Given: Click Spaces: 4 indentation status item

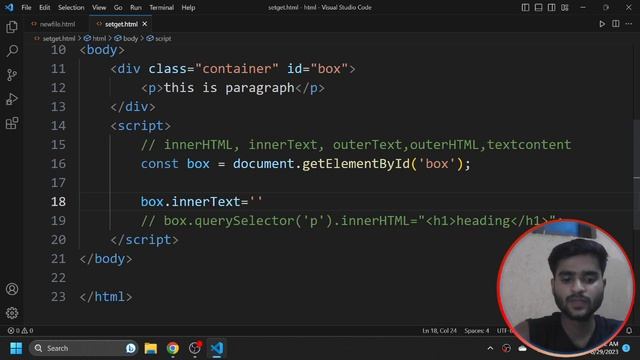Looking at the screenshot, I should click(x=477, y=331).
